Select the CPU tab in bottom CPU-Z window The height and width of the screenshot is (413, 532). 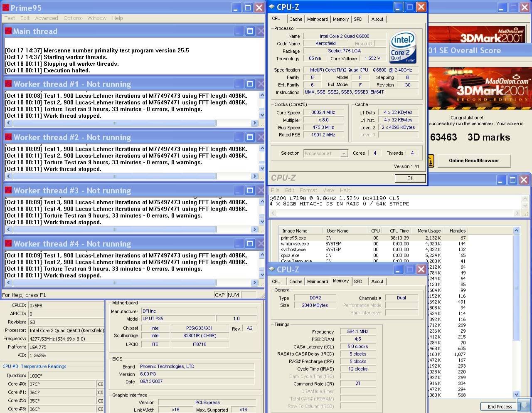coord(276,282)
